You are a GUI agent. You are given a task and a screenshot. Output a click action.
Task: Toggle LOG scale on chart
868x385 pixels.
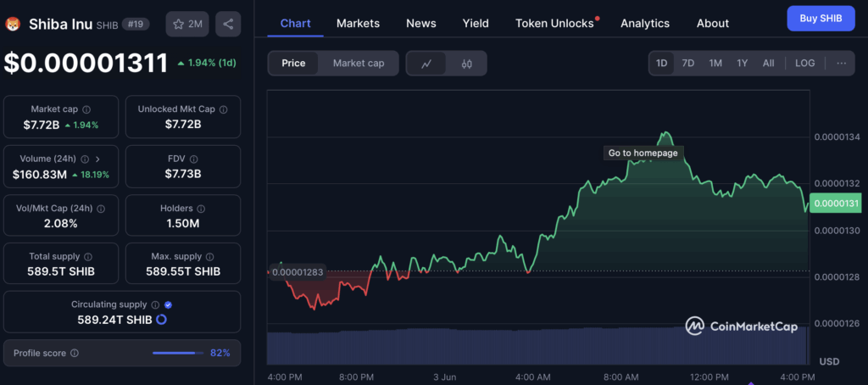coord(805,63)
